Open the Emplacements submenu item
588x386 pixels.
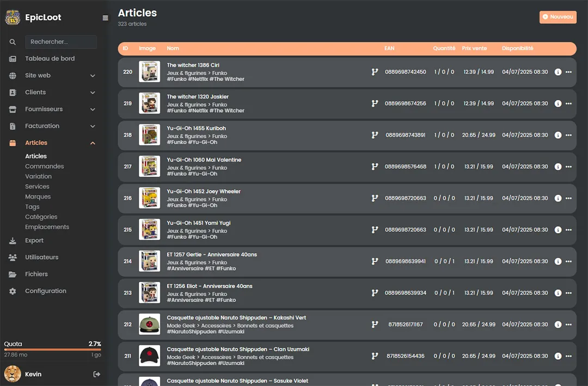[47, 227]
